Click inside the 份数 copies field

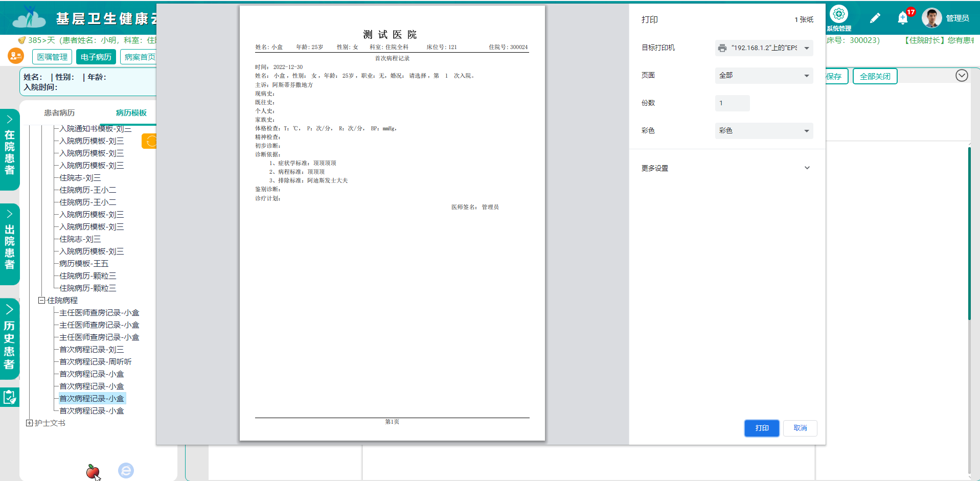point(732,103)
